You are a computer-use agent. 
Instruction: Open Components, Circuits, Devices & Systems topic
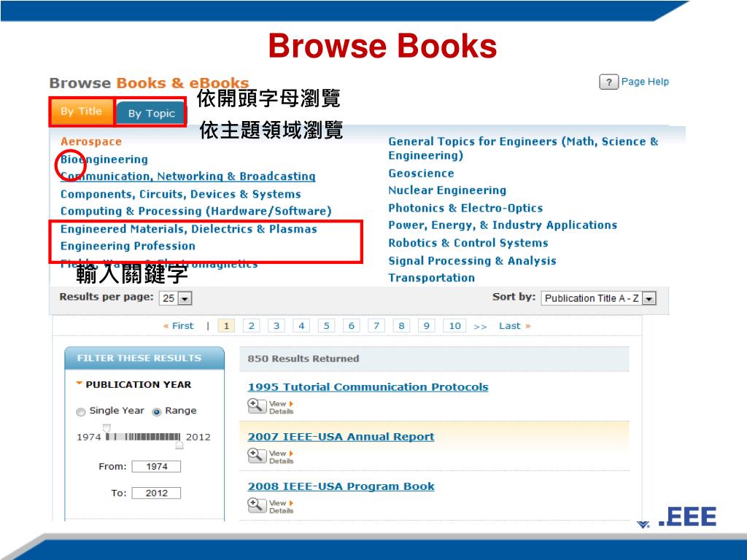181,194
